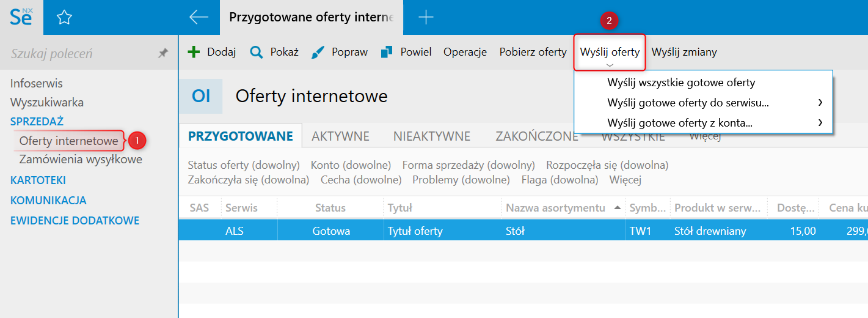This screenshot has width=868, height=318.
Task: Open the Flaga filter
Action: pyautogui.click(x=560, y=180)
